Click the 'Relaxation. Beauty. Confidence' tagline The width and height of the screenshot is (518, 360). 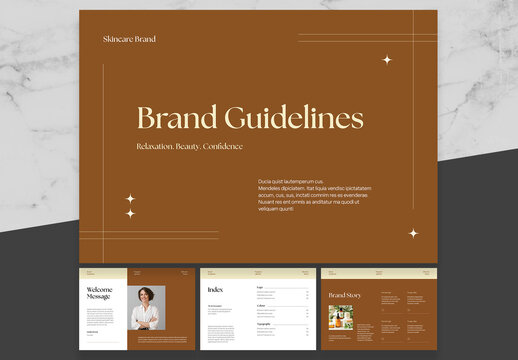(189, 146)
